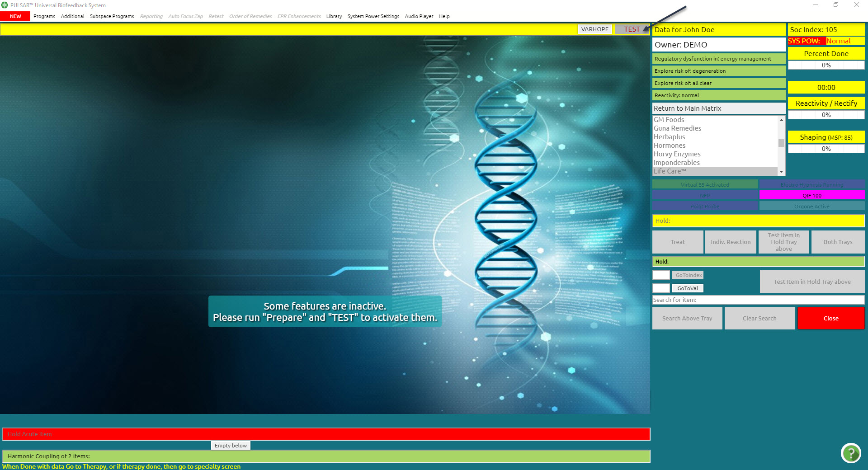Toggle the QIF 100 indicator

click(x=811, y=195)
